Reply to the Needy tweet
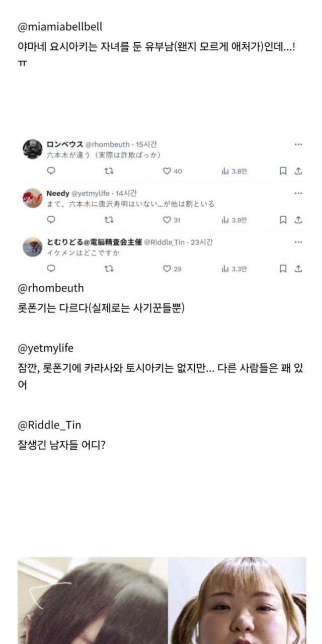The height and width of the screenshot is (644, 322). (51, 220)
